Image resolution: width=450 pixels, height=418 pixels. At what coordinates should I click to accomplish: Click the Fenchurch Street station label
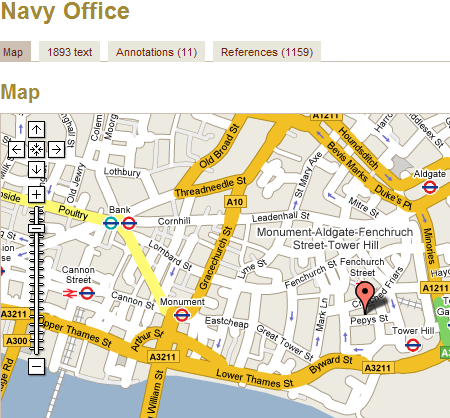(362, 267)
